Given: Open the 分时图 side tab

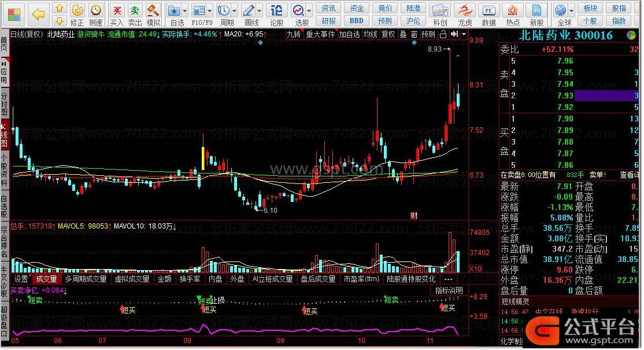Looking at the screenshot, I should 4,104.
